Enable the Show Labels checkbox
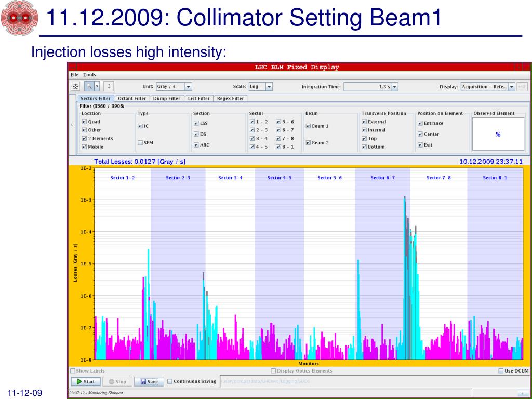This screenshot has height=399, width=532. (x=72, y=371)
